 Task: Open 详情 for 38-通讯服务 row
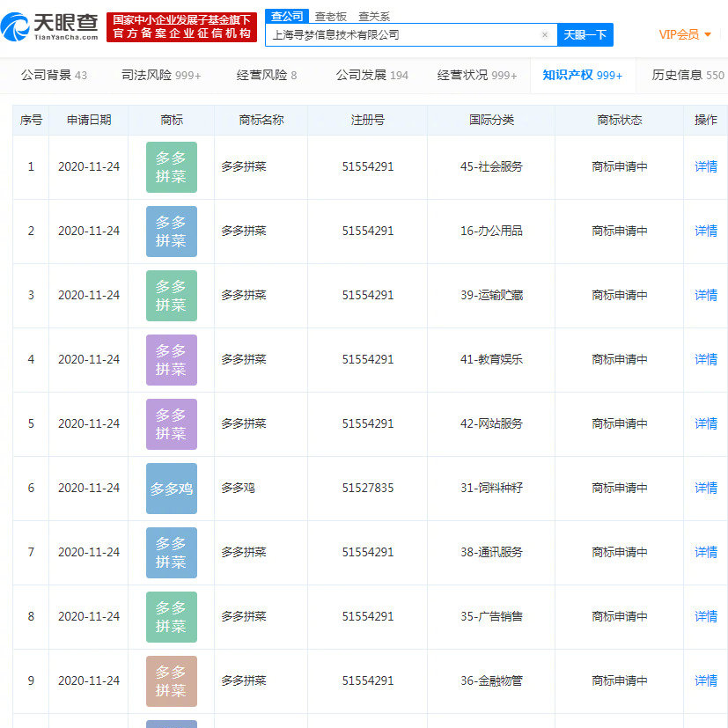tap(706, 552)
